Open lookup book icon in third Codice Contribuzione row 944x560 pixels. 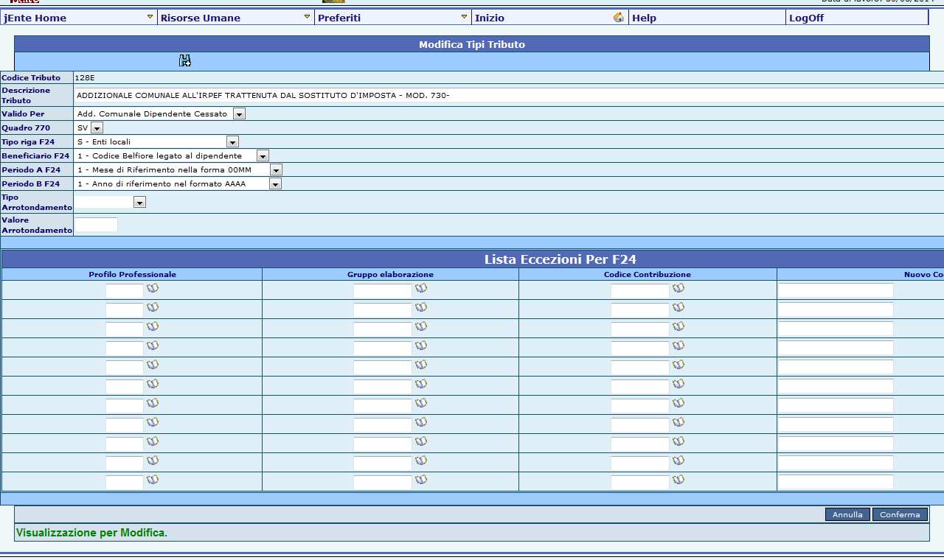click(x=678, y=327)
